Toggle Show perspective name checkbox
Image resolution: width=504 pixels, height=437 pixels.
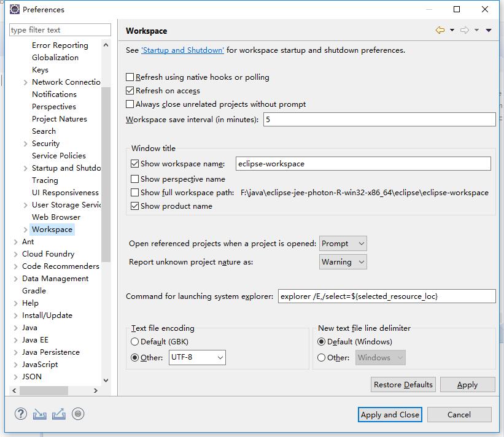click(x=134, y=179)
